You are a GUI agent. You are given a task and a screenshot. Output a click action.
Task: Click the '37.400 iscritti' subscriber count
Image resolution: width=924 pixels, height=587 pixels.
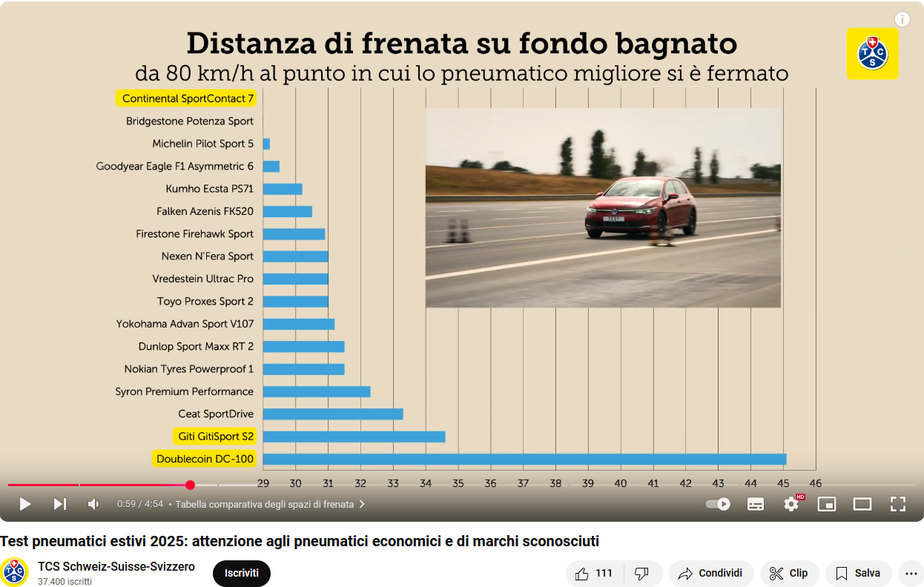point(65,582)
